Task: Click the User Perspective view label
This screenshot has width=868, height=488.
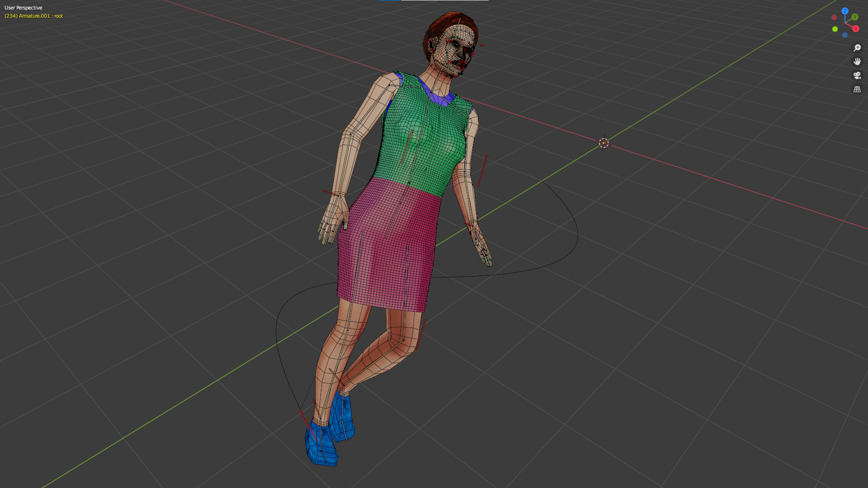Action: [x=24, y=8]
